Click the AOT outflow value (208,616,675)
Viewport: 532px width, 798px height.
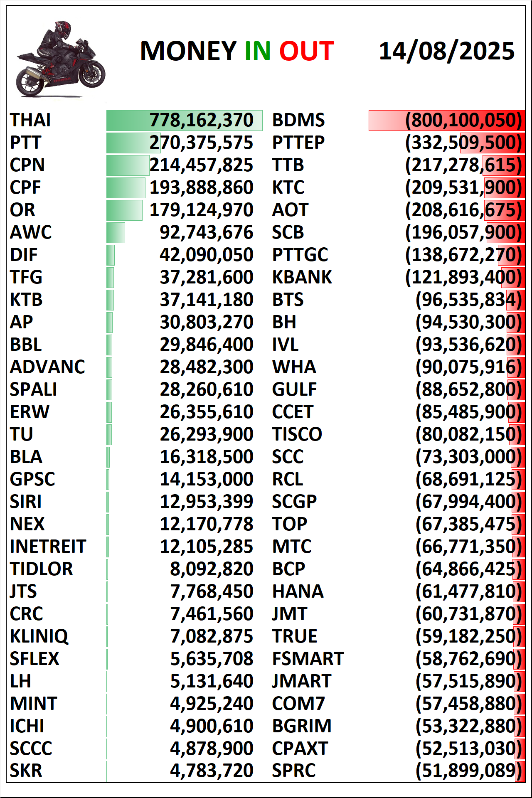(x=463, y=210)
